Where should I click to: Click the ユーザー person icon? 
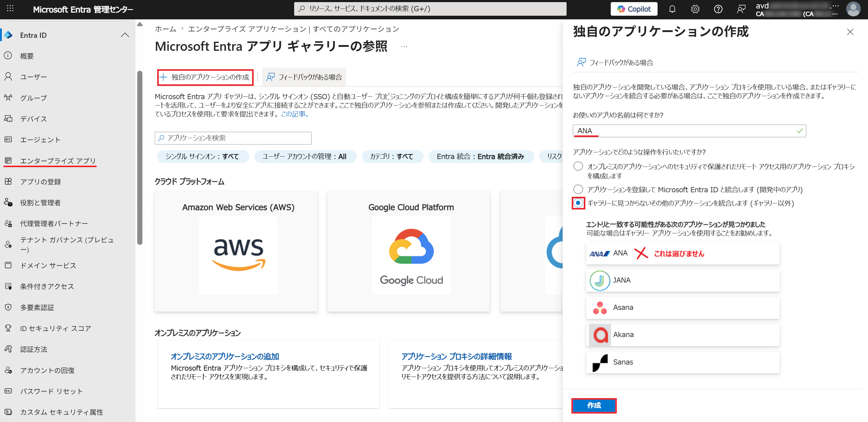8,76
